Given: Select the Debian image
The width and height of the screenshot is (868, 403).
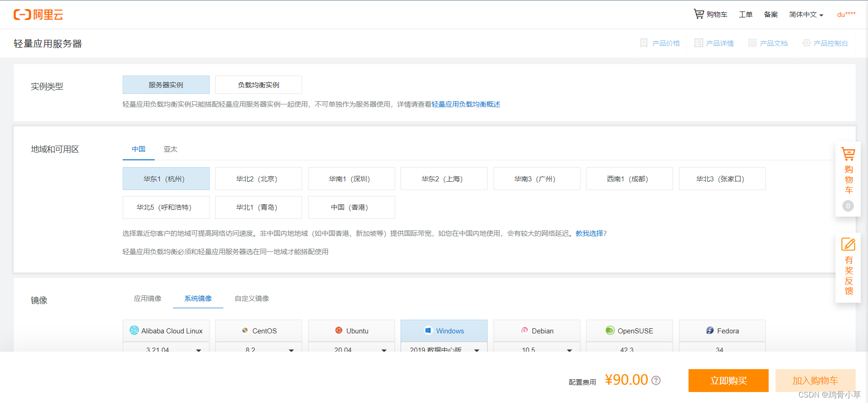Looking at the screenshot, I should click(537, 331).
